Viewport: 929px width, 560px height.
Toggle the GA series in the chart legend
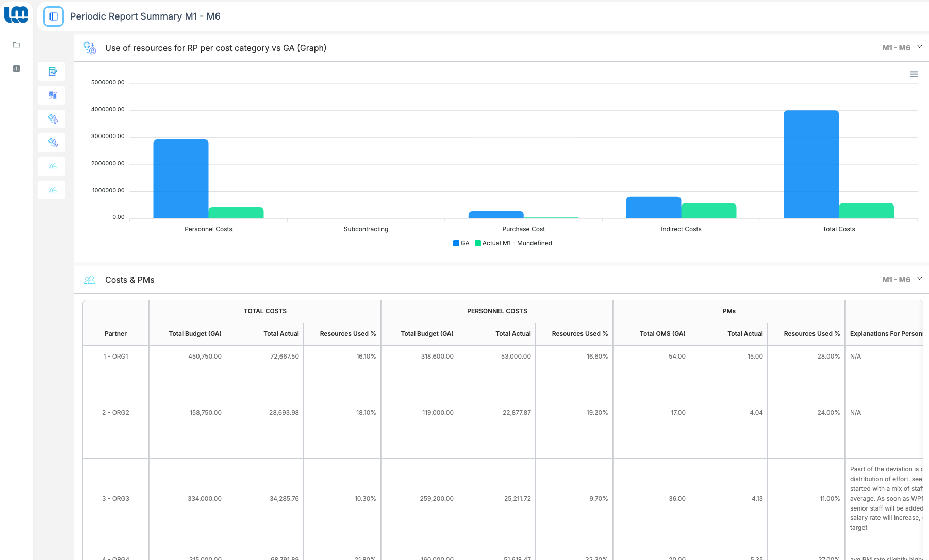[x=461, y=243]
